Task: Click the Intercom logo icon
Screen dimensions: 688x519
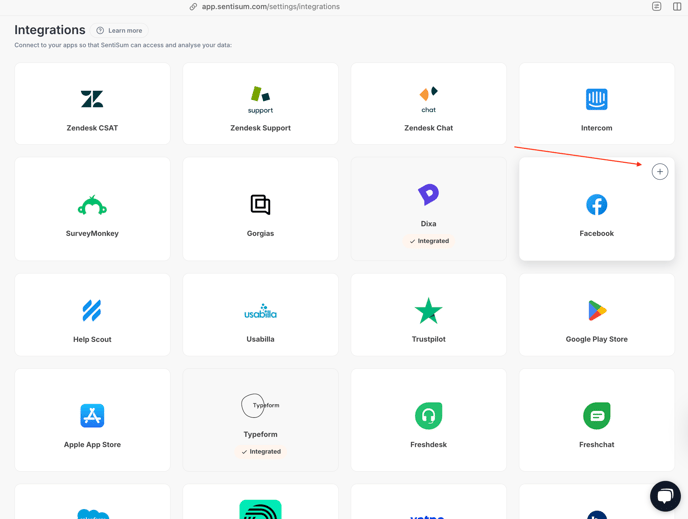Action: [597, 99]
